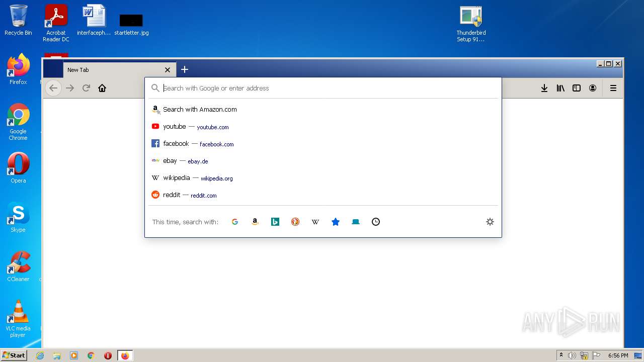Select the New Tab tab
Viewport: 644px width, 362px height.
[119, 70]
